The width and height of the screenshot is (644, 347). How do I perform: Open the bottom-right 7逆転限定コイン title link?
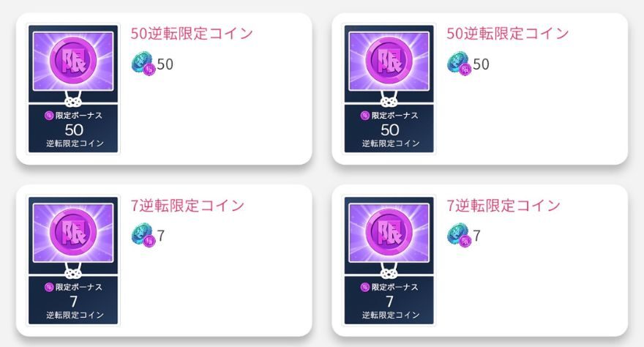(503, 206)
